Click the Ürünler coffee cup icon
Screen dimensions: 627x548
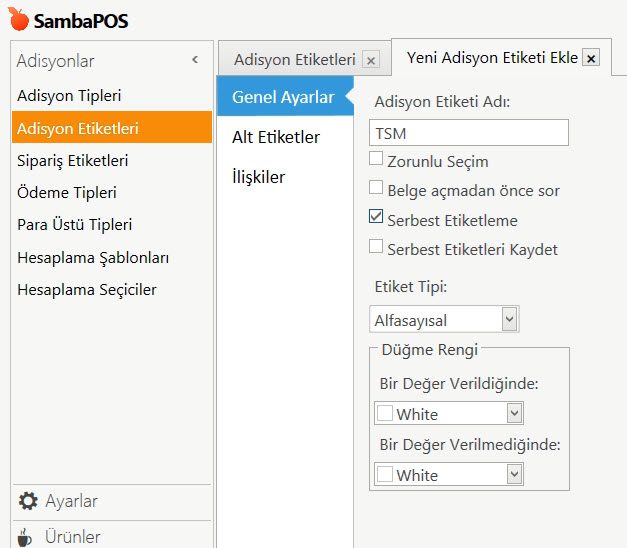point(26,537)
